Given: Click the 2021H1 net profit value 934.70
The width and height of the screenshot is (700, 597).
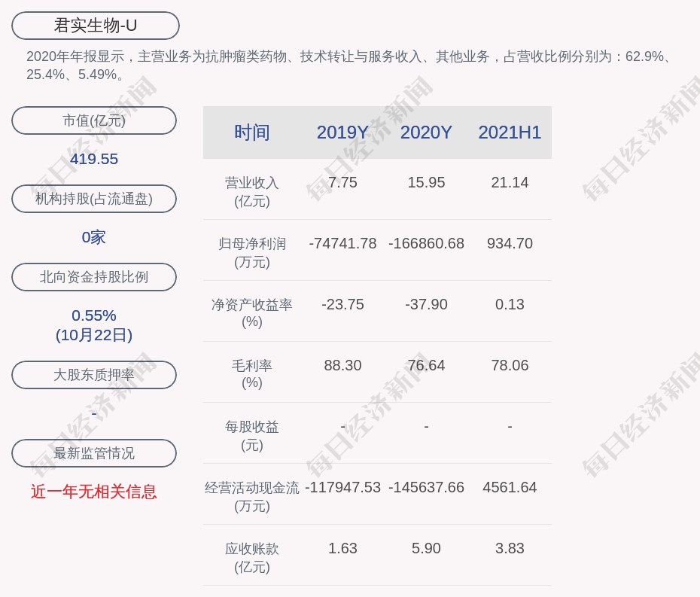Looking at the screenshot, I should pos(510,243).
